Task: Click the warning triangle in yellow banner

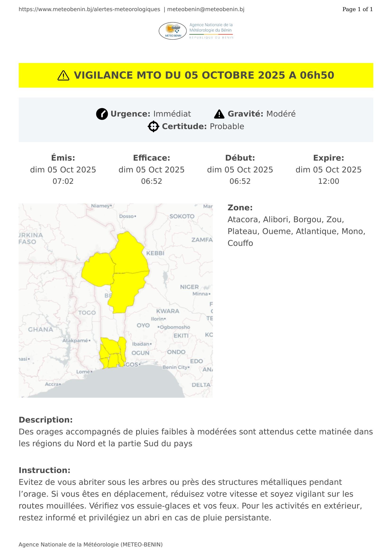Action: tap(64, 76)
